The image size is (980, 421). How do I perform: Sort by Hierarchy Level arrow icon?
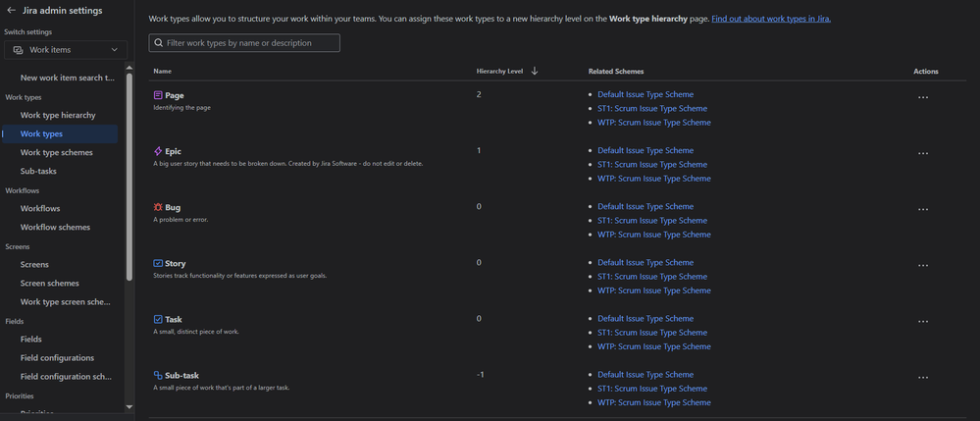tap(535, 72)
